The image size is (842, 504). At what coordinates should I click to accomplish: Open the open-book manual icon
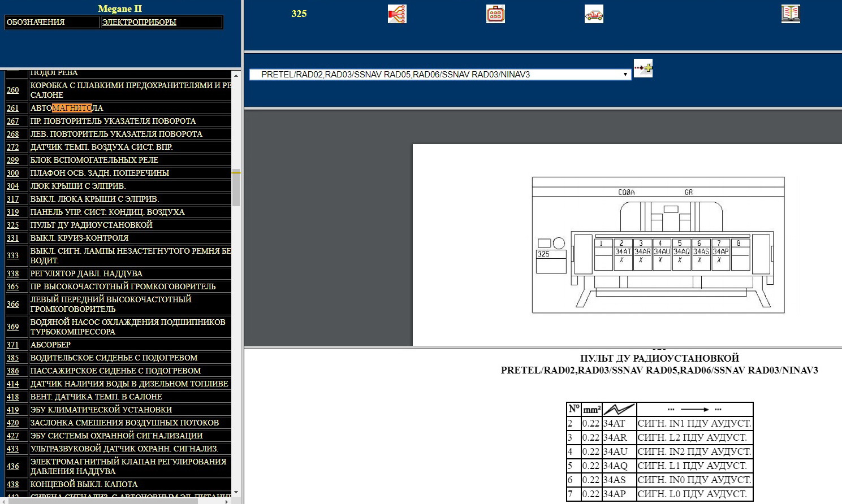click(791, 14)
